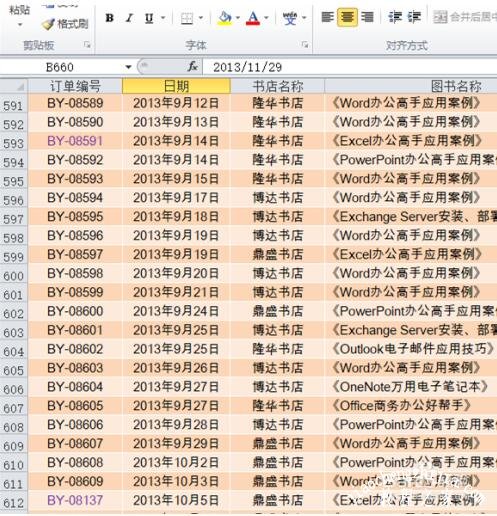The image size is (497, 516).
Task: Toggle Italic formatting
Action: tap(129, 18)
